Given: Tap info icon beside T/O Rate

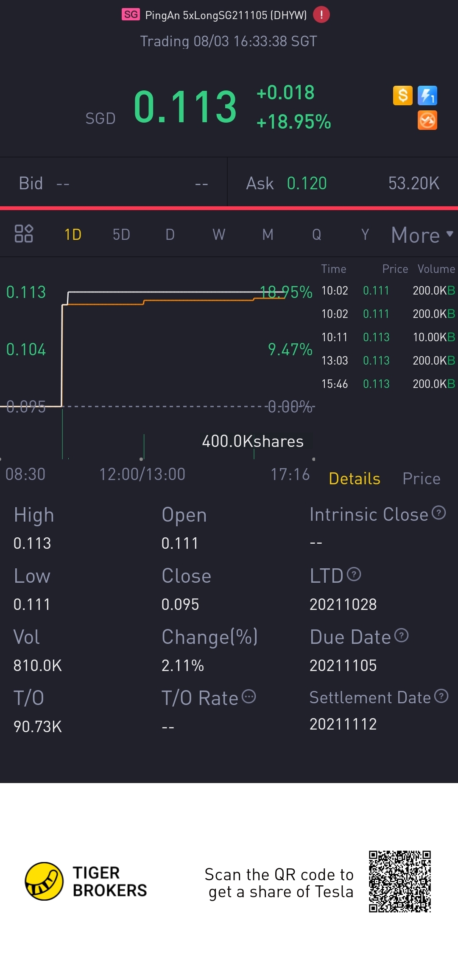Looking at the screenshot, I should tap(249, 696).
